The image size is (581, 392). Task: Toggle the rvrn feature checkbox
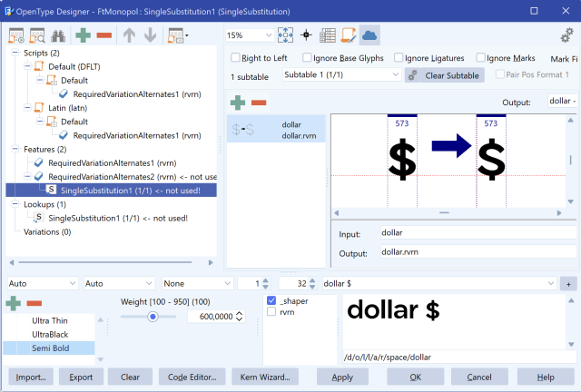point(272,312)
